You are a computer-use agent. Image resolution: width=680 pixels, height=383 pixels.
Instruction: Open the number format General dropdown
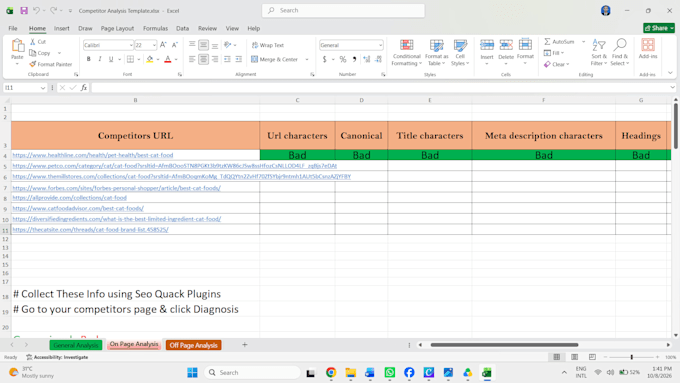tap(380, 45)
